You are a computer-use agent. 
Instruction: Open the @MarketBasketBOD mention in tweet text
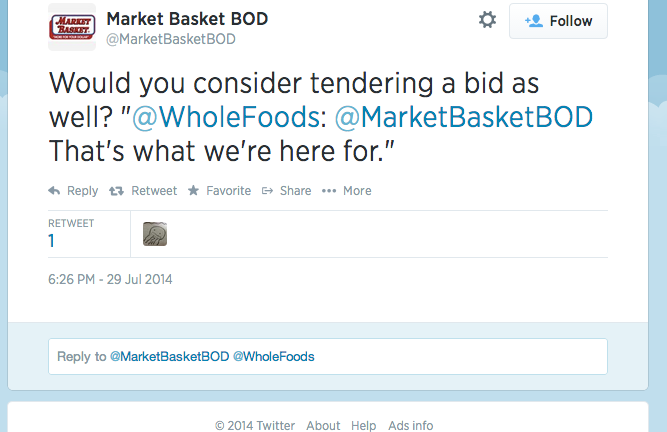(464, 117)
